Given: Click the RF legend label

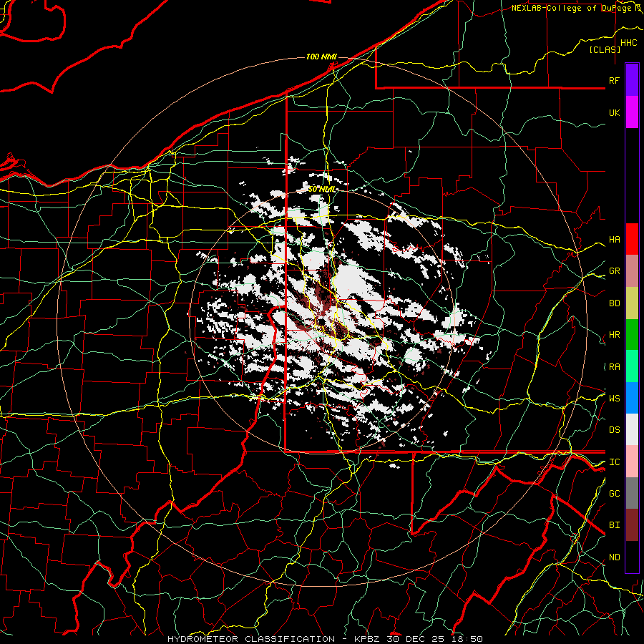Looking at the screenshot, I should 614,80.
